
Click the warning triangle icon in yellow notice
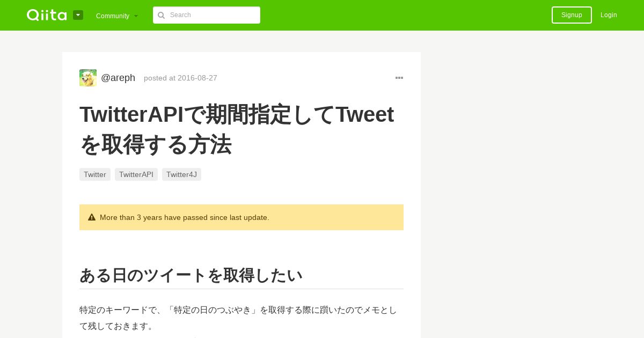point(92,217)
